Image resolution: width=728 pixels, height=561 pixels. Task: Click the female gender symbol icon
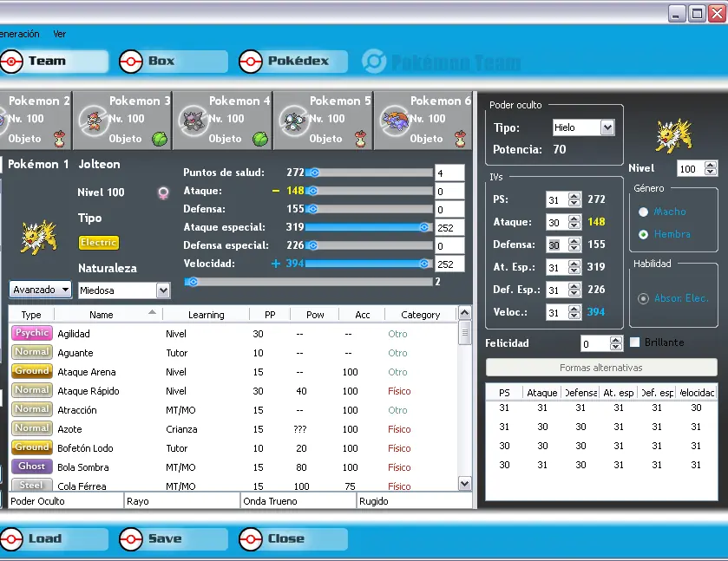tap(163, 192)
